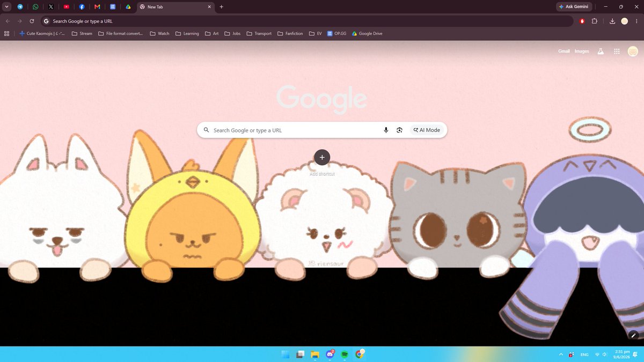Go back with the back arrow
The height and width of the screenshot is (362, 644).
pyautogui.click(x=8, y=21)
